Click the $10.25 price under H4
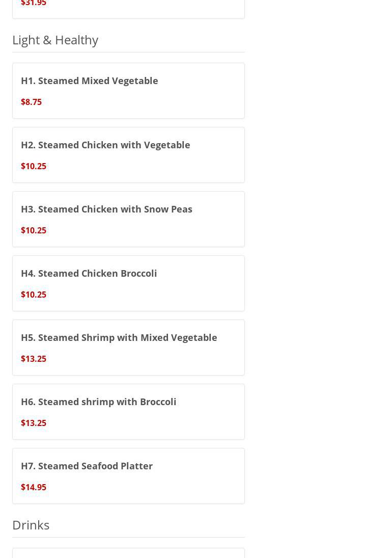392x558 pixels. point(34,295)
